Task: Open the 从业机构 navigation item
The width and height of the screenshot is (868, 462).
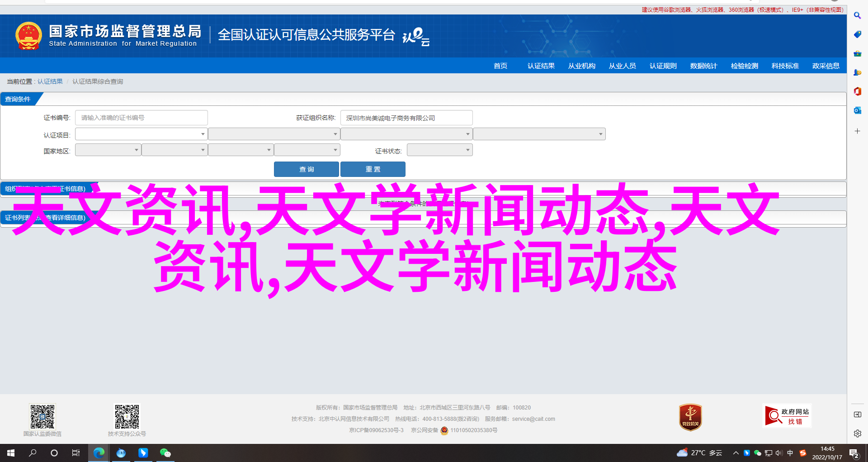Action: [582, 66]
